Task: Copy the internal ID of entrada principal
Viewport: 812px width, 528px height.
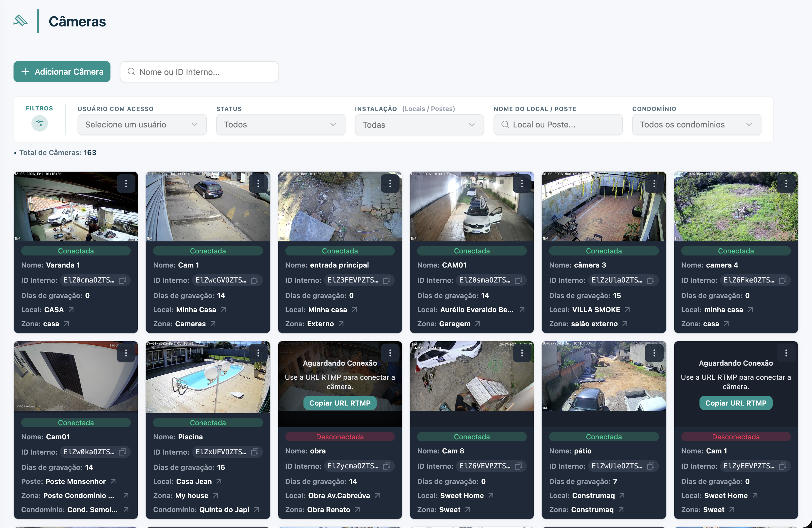Action: tap(387, 280)
